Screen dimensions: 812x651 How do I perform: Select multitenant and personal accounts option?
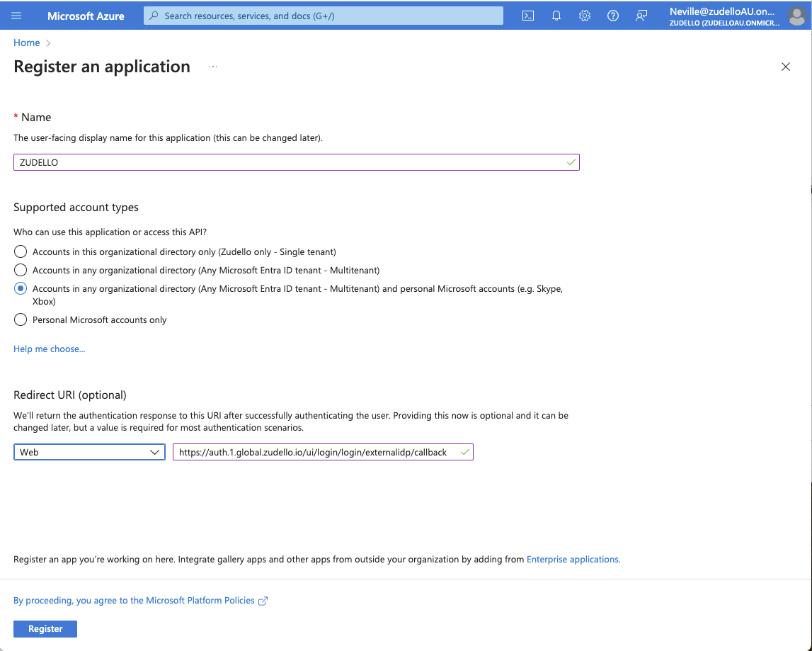pos(21,289)
